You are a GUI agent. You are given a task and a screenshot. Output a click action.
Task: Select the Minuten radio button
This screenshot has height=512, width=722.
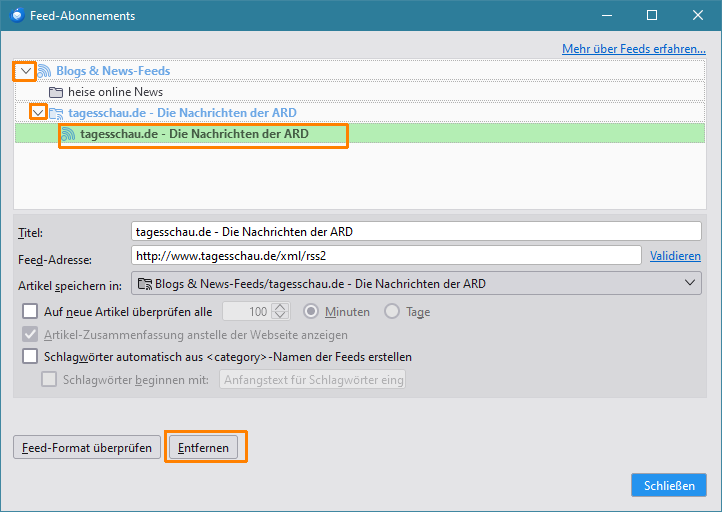point(311,312)
